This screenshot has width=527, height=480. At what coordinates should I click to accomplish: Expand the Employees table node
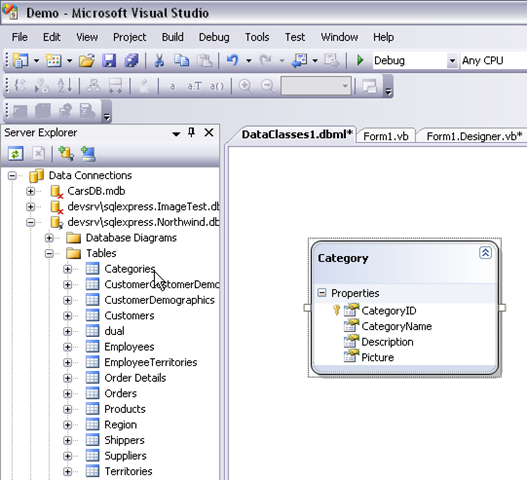[x=68, y=347]
